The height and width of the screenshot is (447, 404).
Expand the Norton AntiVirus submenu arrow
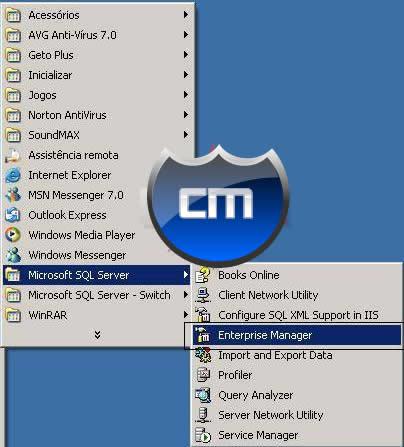(x=186, y=115)
